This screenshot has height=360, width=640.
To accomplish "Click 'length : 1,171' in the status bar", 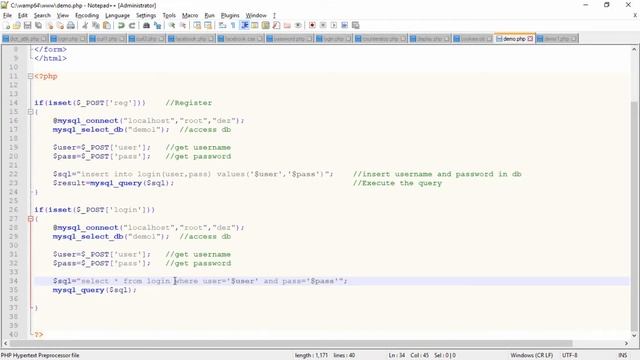I will click(311, 355).
